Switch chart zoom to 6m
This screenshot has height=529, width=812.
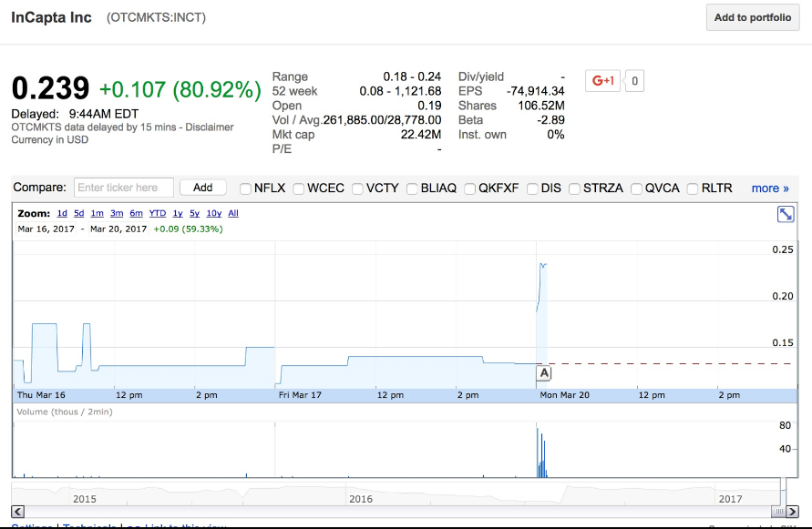[137, 213]
